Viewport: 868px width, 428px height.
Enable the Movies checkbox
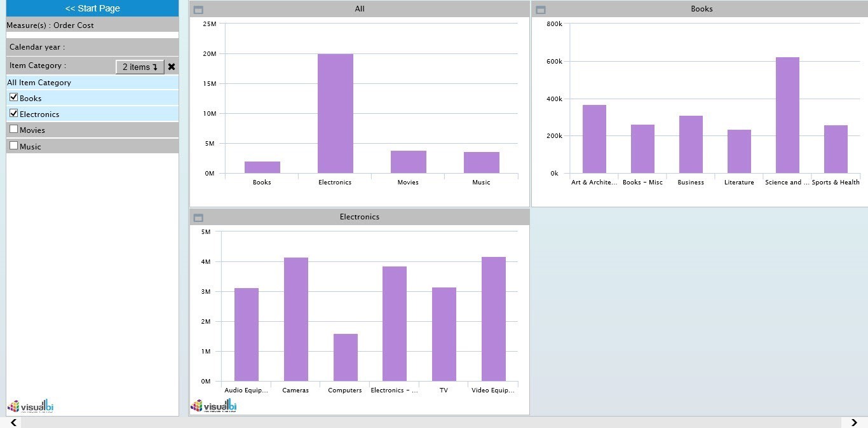click(14, 129)
